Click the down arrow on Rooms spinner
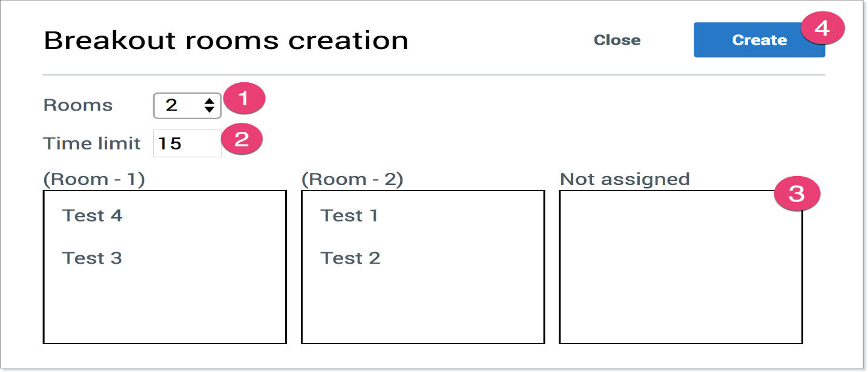 tap(208, 109)
